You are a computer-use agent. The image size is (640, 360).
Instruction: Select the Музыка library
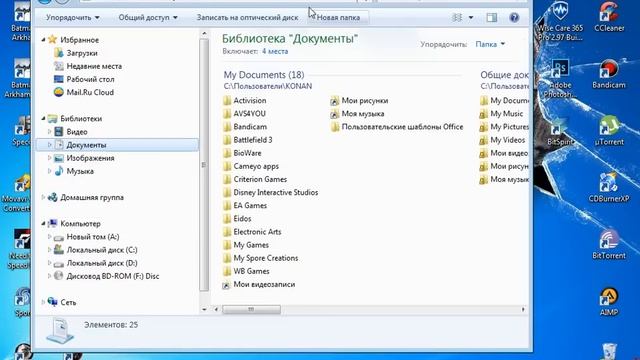(74, 171)
